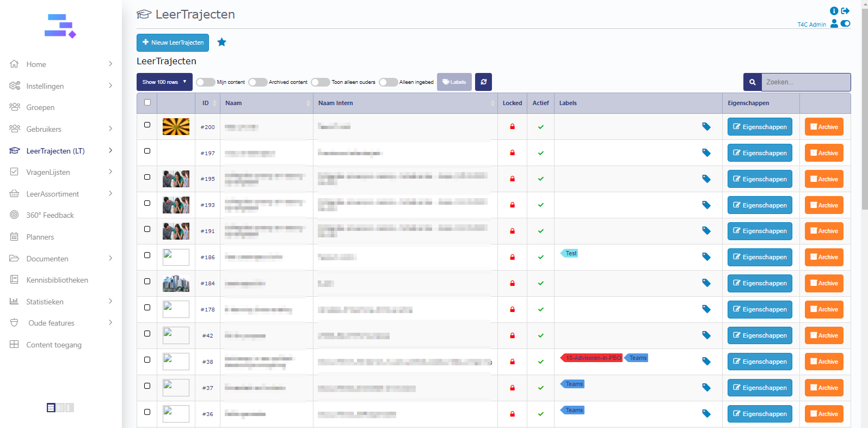Screen dimensions: 868x428
Task: Click the user profile icon at top right
Action: click(x=834, y=24)
